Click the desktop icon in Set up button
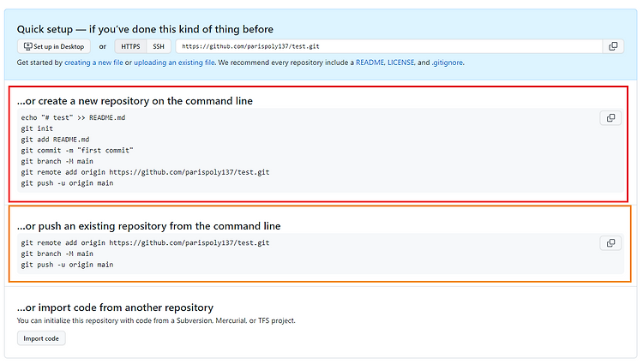 coord(27,46)
